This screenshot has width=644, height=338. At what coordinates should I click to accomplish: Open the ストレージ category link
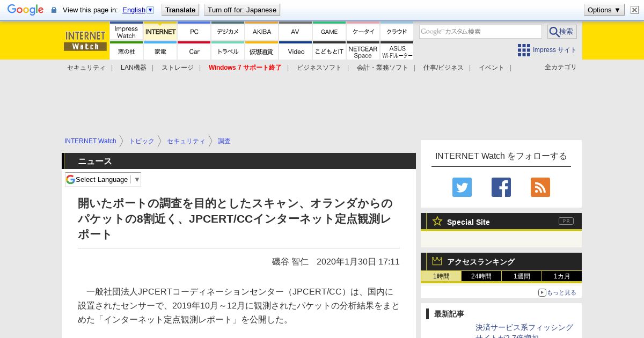click(x=177, y=68)
